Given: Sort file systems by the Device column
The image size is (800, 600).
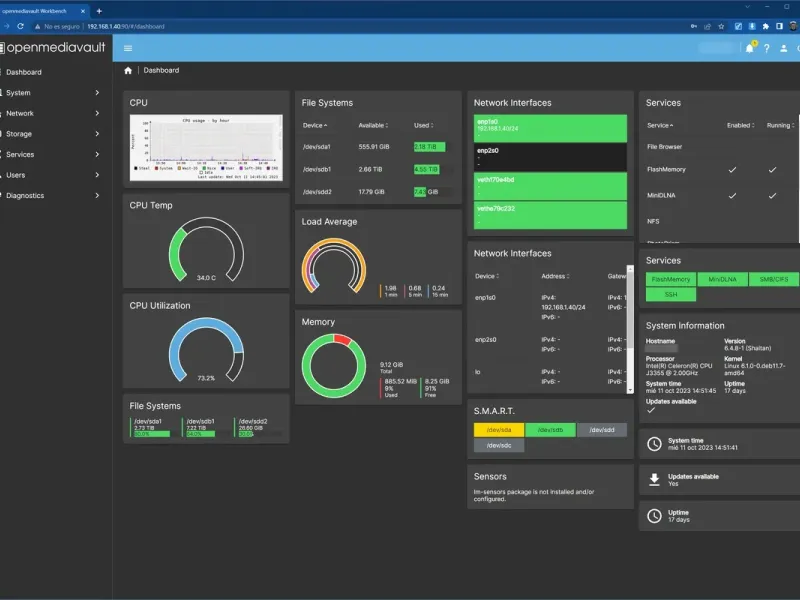Looking at the screenshot, I should tap(315, 126).
